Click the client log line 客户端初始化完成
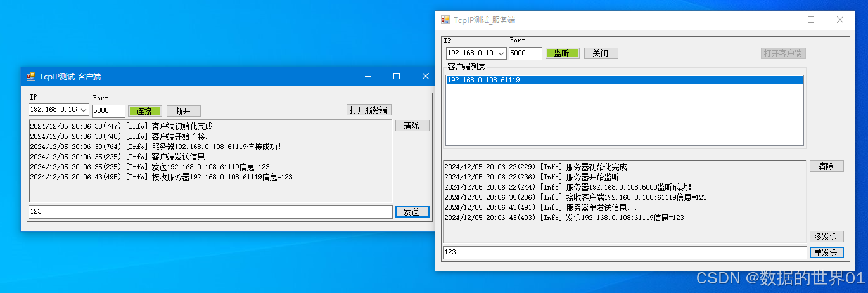This screenshot has height=293, width=868. 121,126
